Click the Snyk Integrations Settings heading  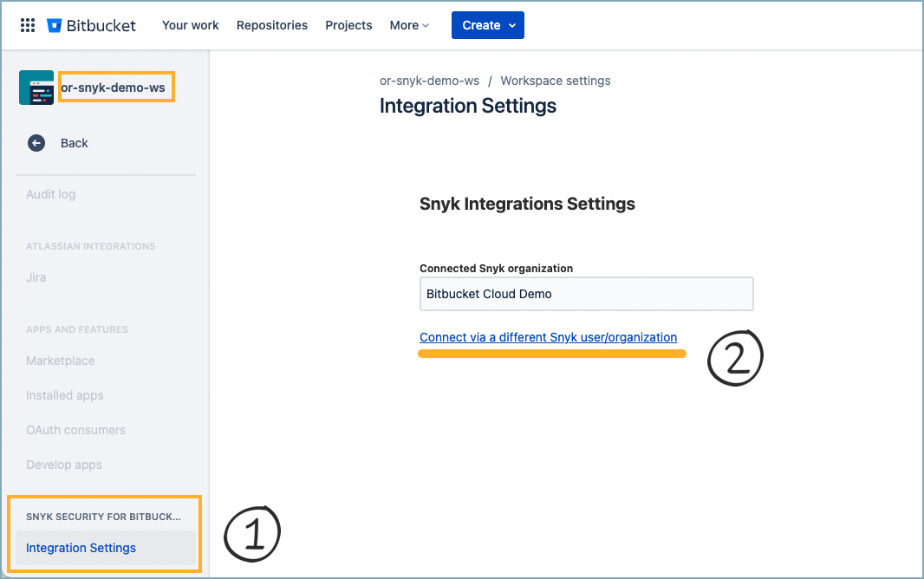click(527, 204)
